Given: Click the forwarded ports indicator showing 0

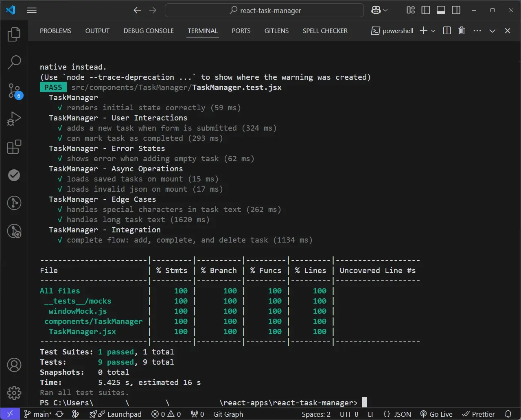Looking at the screenshot, I should coord(197,414).
